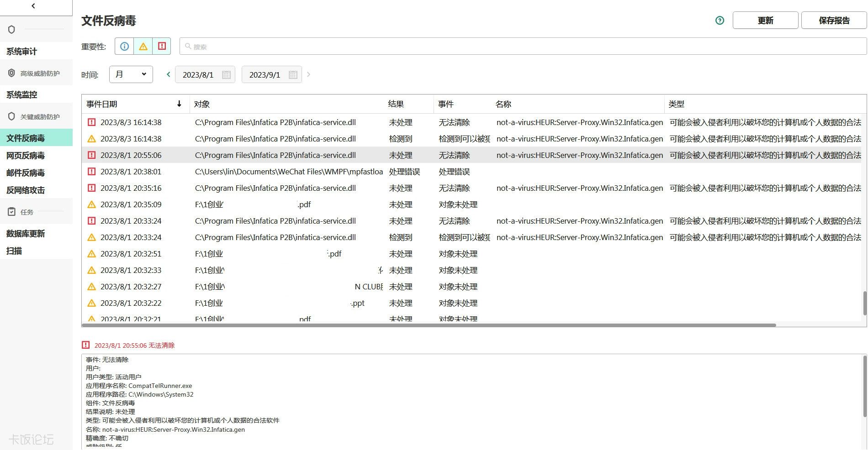Click the search input field

coord(523,47)
